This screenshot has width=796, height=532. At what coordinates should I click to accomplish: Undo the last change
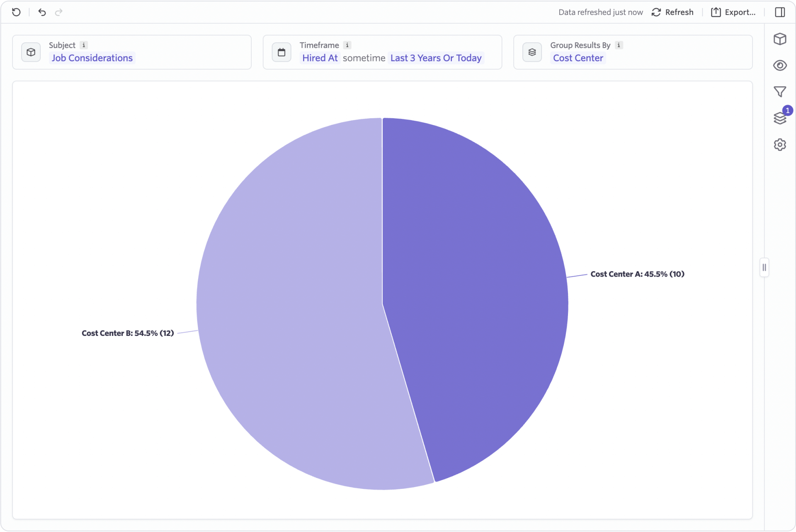(x=41, y=12)
